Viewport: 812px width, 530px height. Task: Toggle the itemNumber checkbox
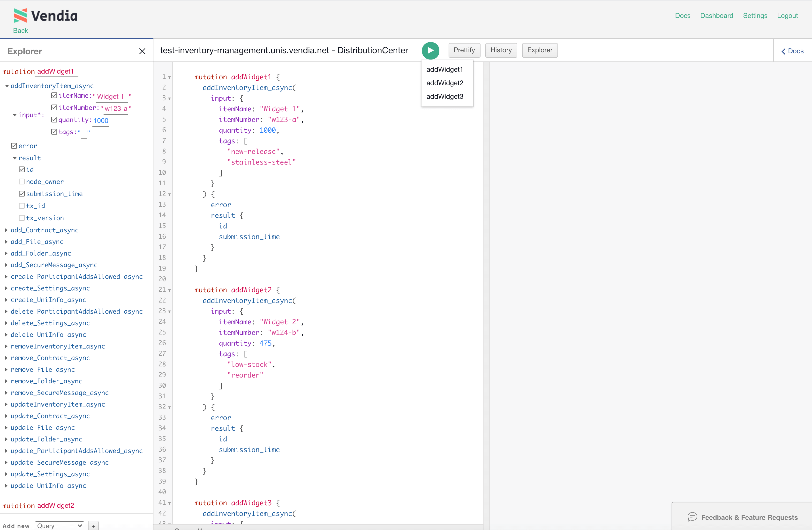click(54, 107)
